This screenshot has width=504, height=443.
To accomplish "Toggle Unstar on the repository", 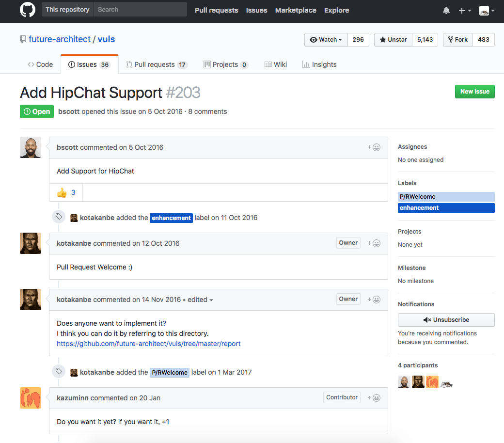I will coord(393,40).
